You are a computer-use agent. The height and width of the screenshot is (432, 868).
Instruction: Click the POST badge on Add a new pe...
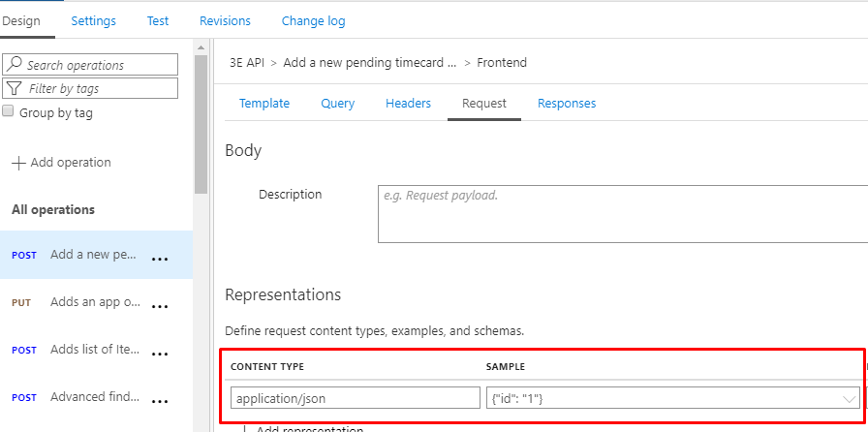[24, 256]
